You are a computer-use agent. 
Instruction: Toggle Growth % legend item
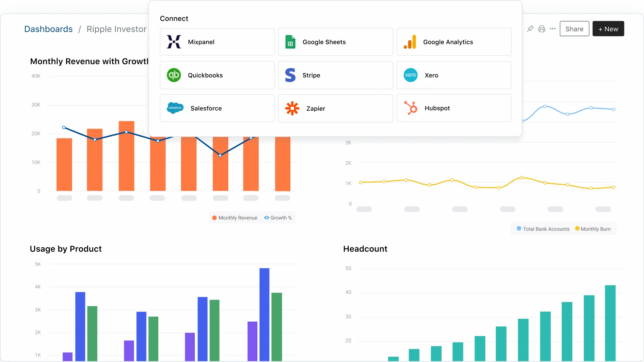click(x=278, y=218)
